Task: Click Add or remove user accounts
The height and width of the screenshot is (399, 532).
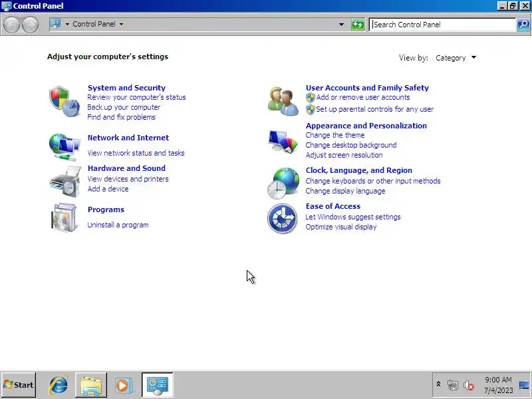Action: [x=363, y=97]
